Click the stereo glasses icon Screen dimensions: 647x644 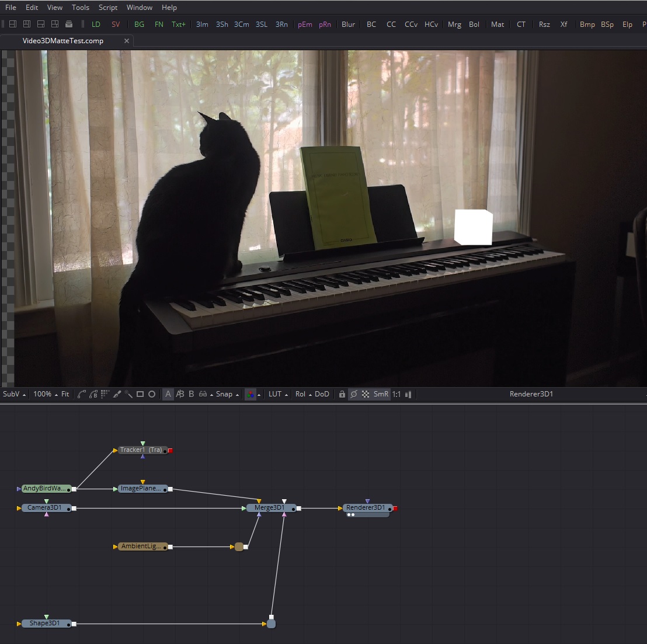pyautogui.click(x=203, y=394)
